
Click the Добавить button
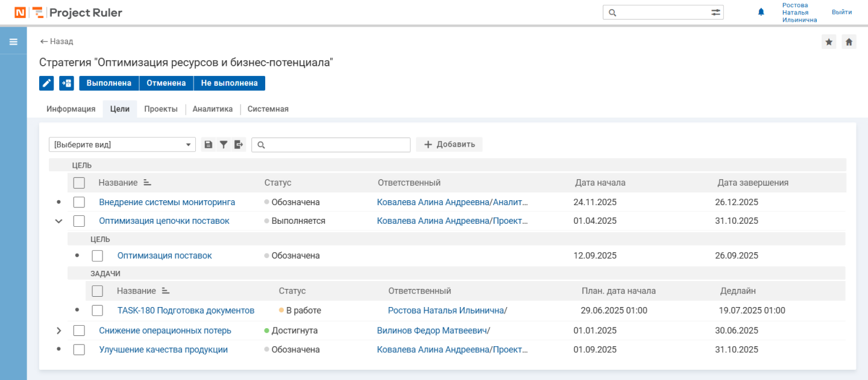point(449,145)
